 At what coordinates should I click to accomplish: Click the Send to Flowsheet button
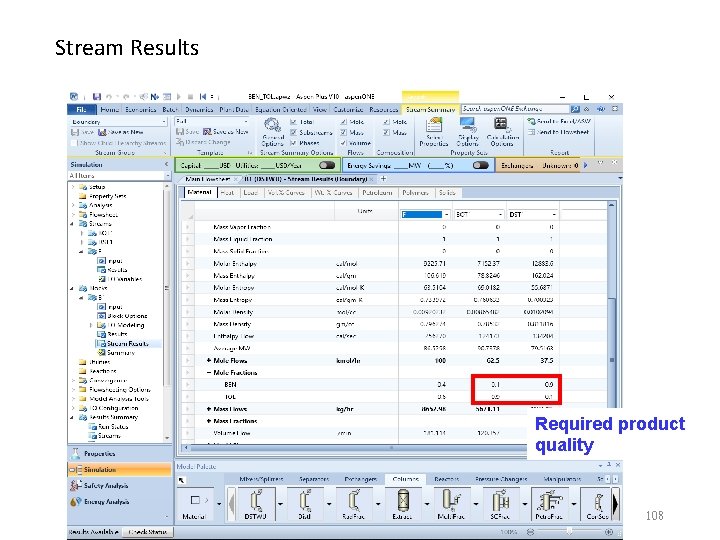(x=559, y=132)
